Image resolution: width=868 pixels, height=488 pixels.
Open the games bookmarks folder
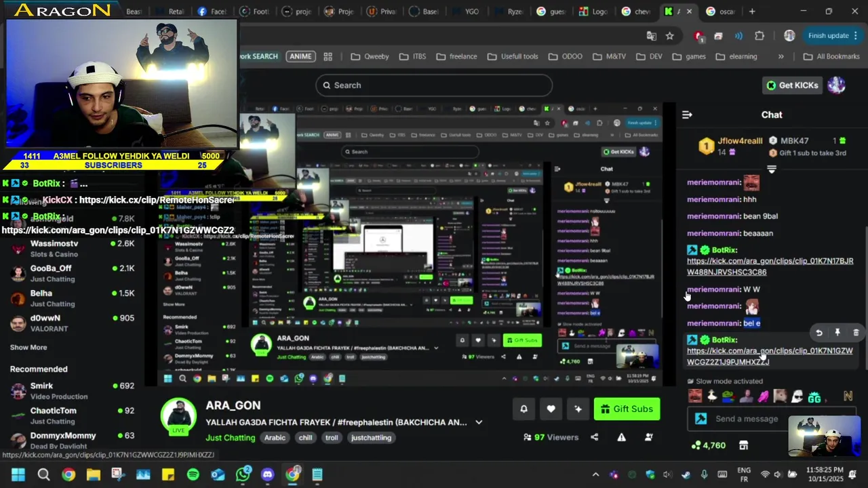689,56
